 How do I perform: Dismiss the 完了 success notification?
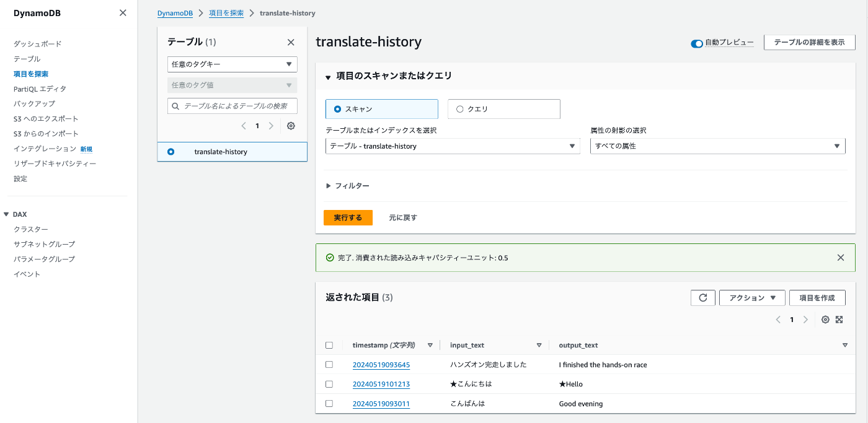pyautogui.click(x=841, y=258)
